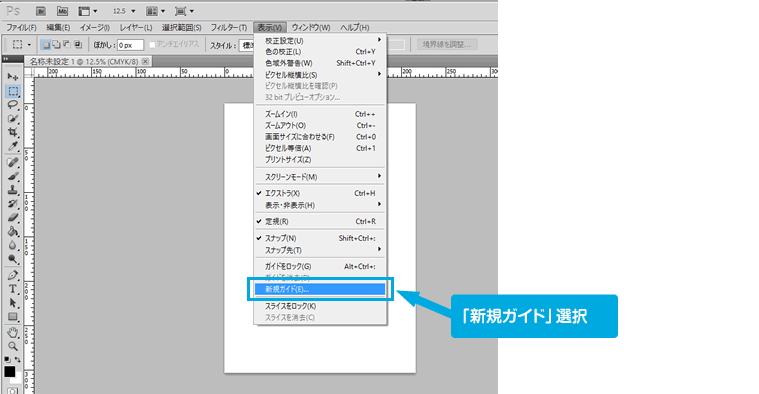Select the Spot Healing Brush tool
Screen dimensions: 759x394
13,162
